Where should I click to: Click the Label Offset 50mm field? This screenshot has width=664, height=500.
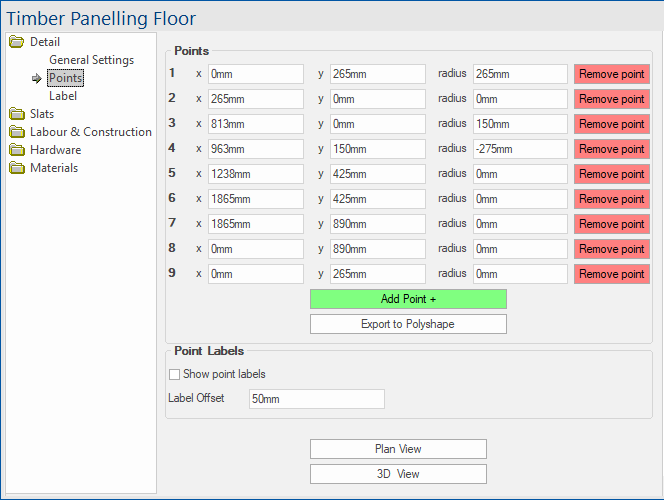pos(317,399)
